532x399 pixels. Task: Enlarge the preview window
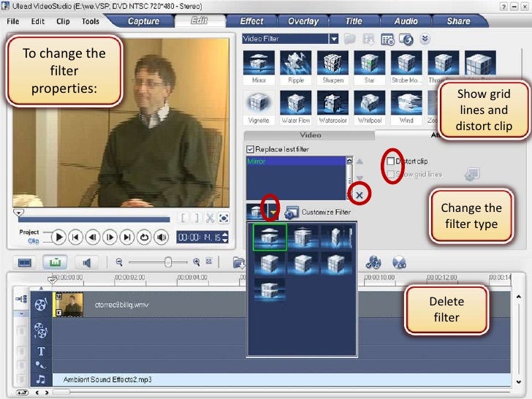[224, 218]
